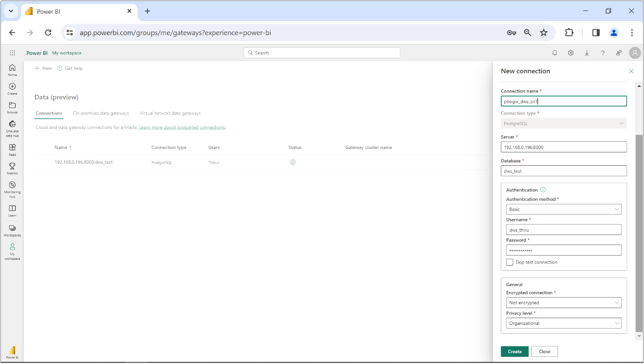Open Apps in the left sidebar
The height and width of the screenshot is (364, 644).
[12, 150]
